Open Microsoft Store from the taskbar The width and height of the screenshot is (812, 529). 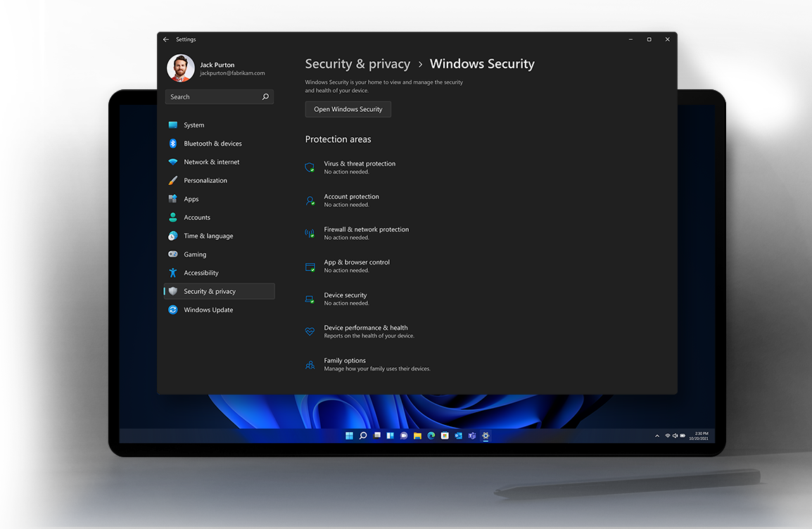(x=444, y=436)
